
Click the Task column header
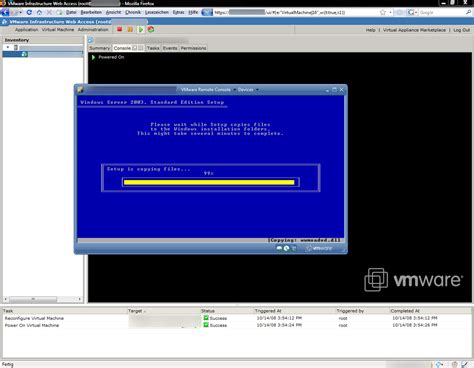pyautogui.click(x=8, y=311)
